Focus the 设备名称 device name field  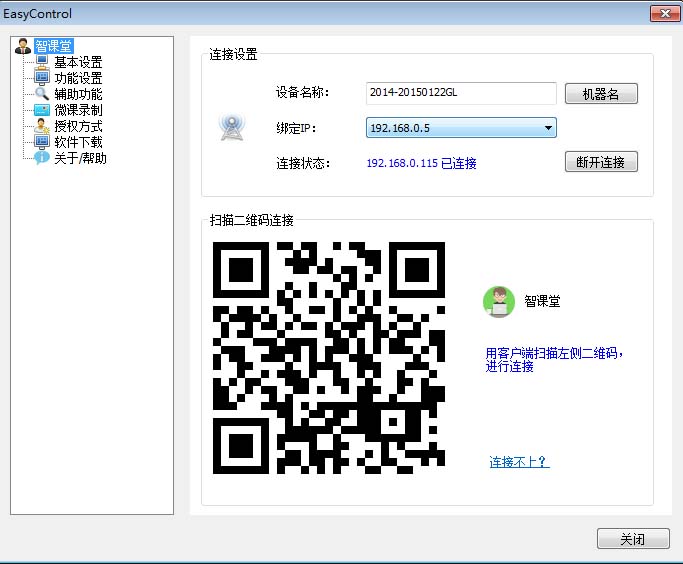click(x=460, y=93)
